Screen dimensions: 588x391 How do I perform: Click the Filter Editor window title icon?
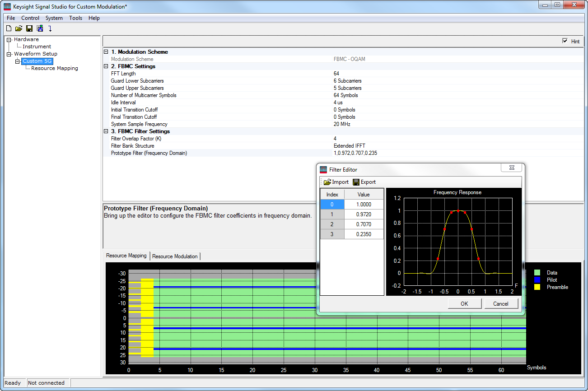323,169
